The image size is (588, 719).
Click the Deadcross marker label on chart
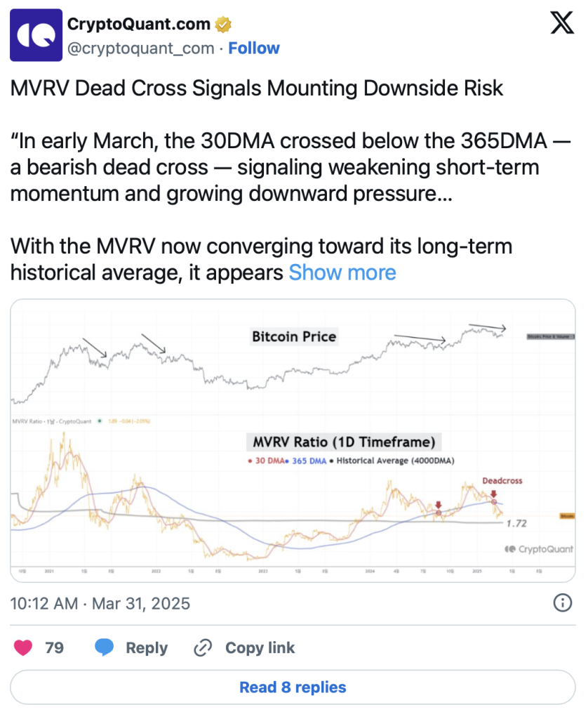[x=502, y=481]
